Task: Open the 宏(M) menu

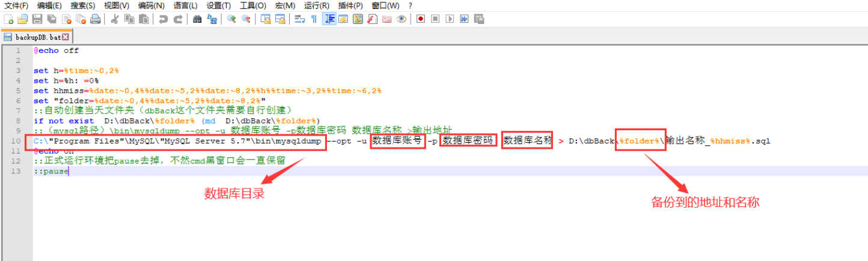Action: click(285, 5)
